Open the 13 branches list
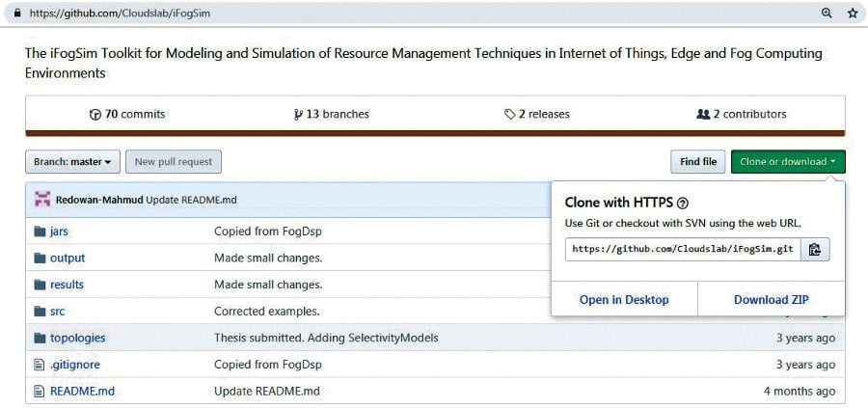This screenshot has height=408, width=868. pos(333,114)
